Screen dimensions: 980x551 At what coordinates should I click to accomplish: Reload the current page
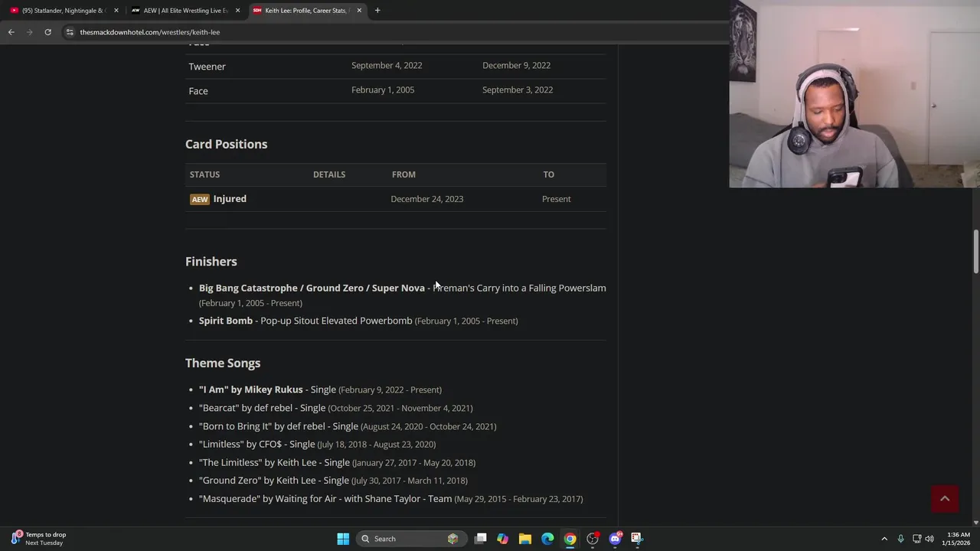click(47, 32)
